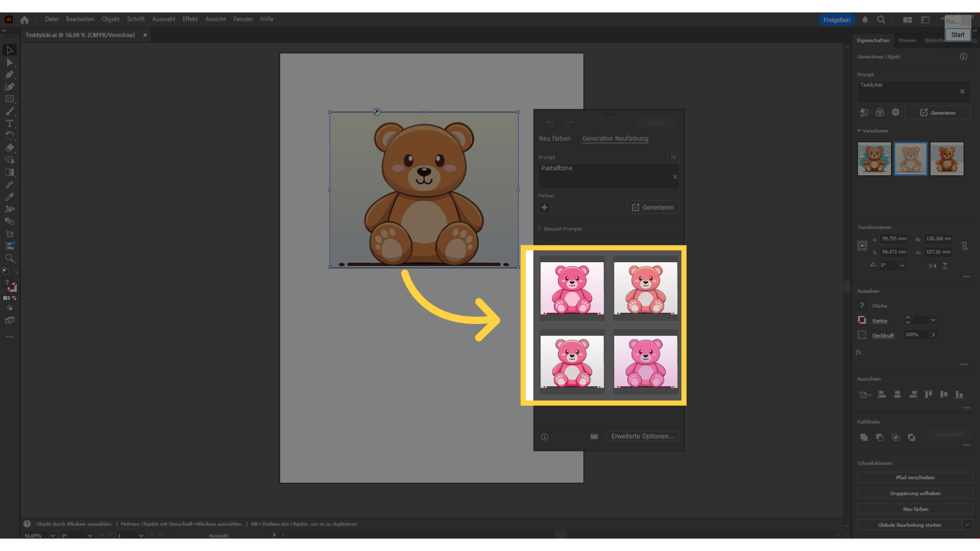Click the style reference (overlapping circles) icon

coord(879,112)
